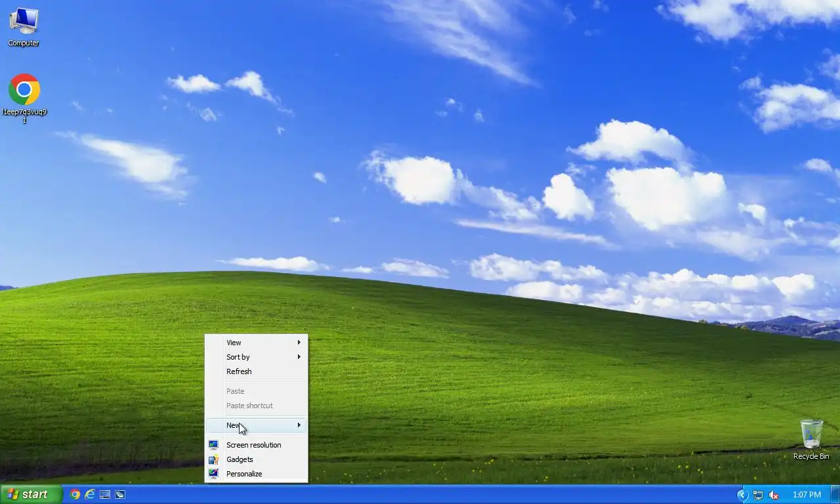Click the 1:07 PM taskbar clock

tap(807, 495)
